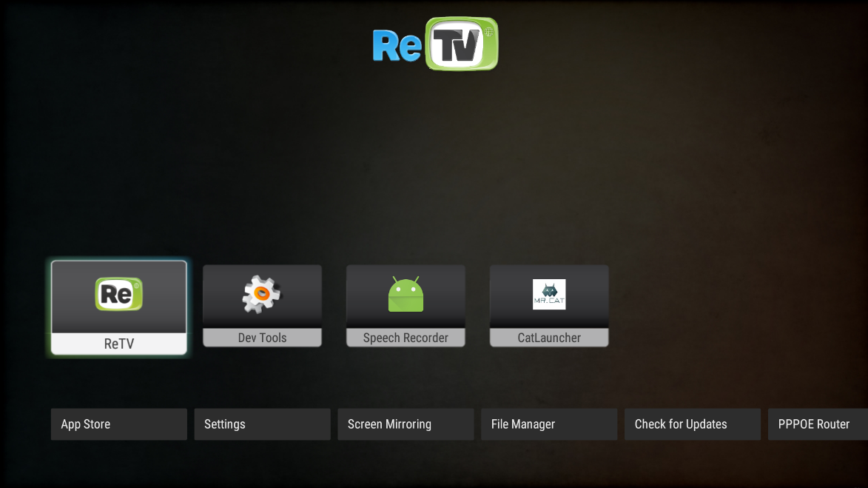The width and height of the screenshot is (868, 488).
Task: Launch the ReTV app tile
Action: [x=119, y=307]
